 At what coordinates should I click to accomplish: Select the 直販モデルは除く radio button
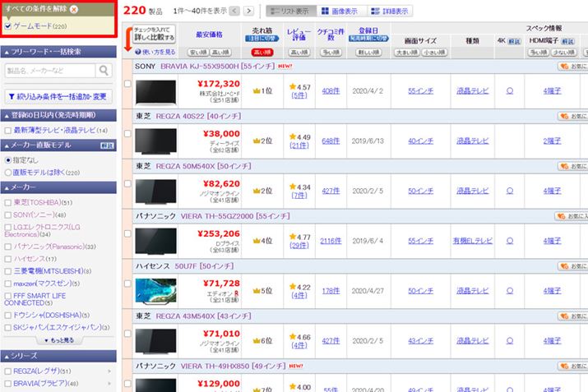click(8, 173)
